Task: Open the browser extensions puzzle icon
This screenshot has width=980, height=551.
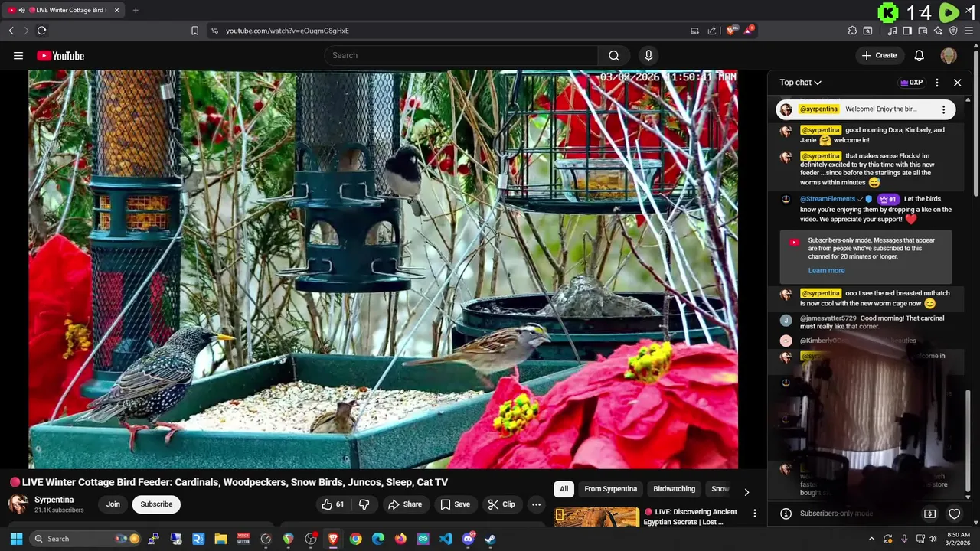Action: 852,31
